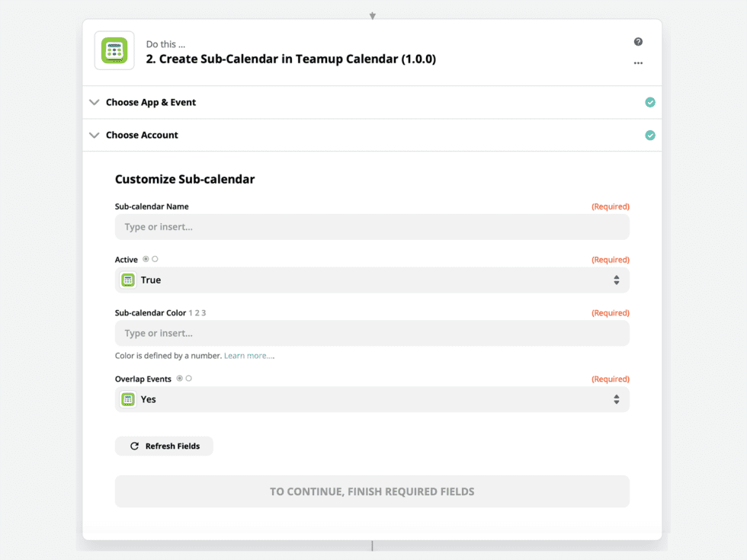Open the Active True dropdown
This screenshot has height=560, width=747.
click(616, 280)
